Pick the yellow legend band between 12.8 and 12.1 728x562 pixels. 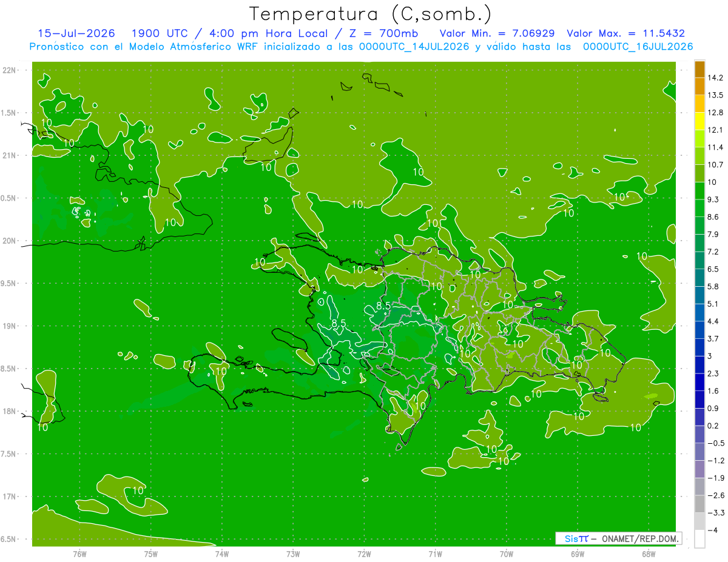699,121
